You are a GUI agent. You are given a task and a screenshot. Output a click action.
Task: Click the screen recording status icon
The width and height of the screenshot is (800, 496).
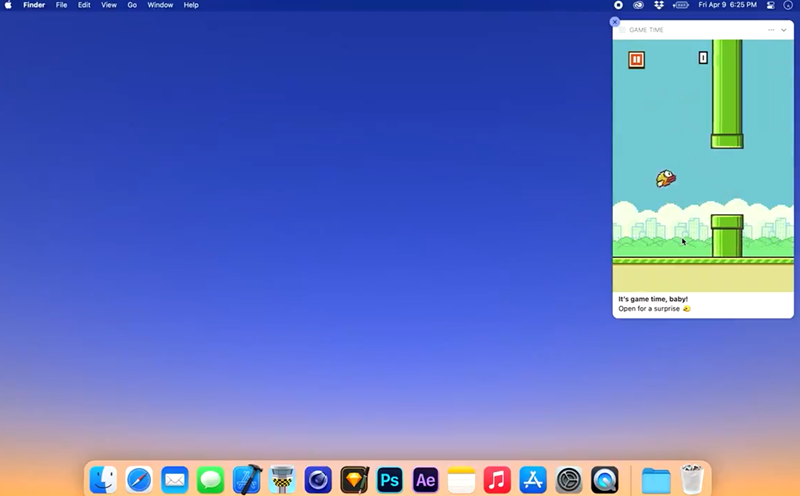click(618, 5)
